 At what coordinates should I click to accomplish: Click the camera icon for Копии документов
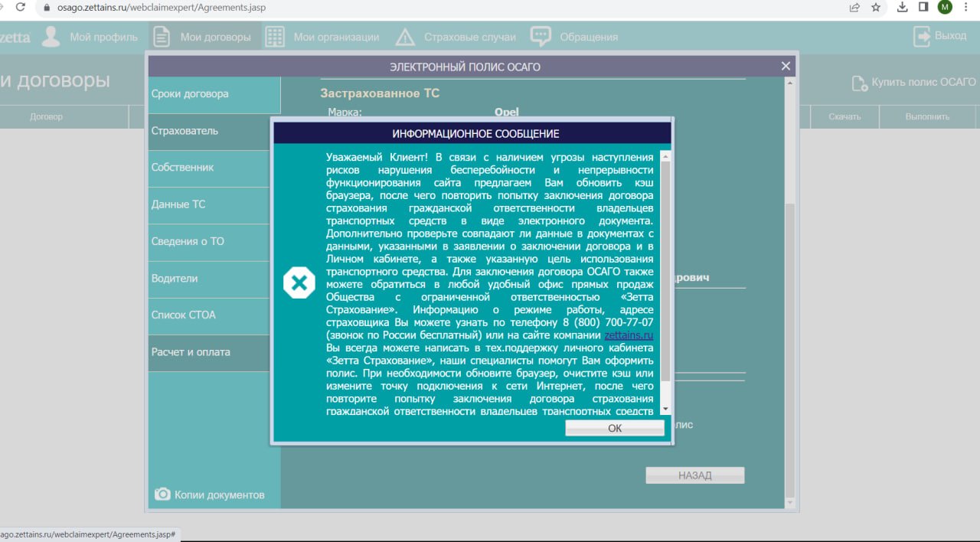point(162,494)
